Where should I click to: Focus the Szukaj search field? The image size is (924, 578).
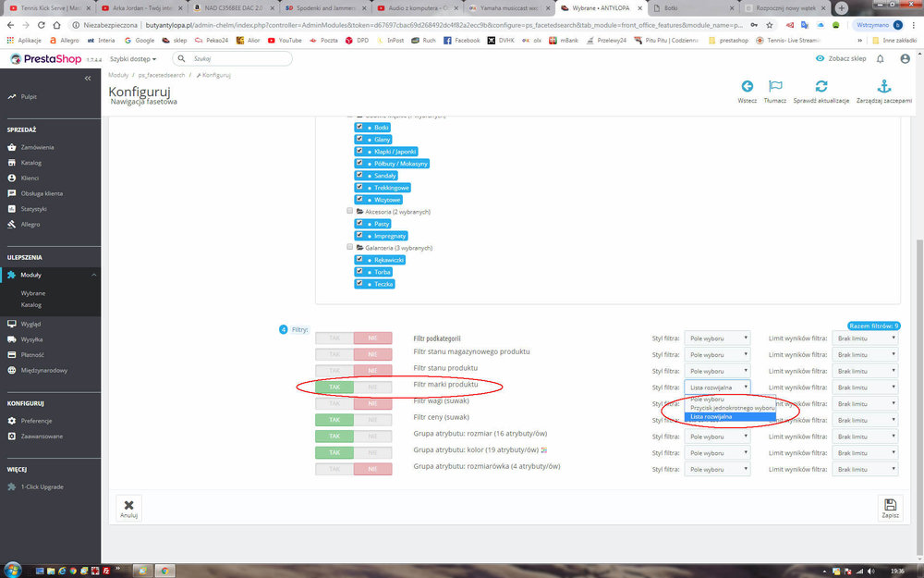click(x=232, y=58)
